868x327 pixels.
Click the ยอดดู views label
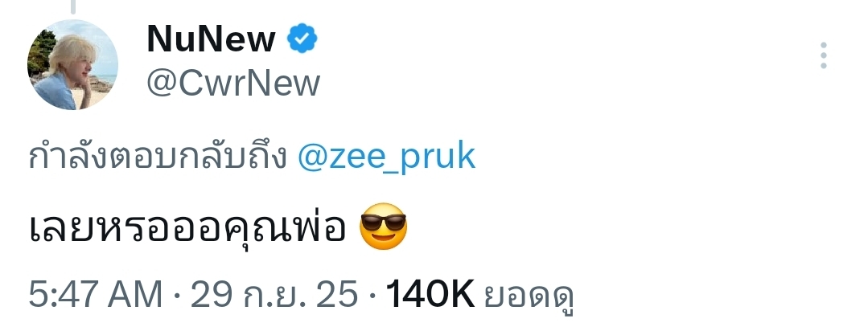pyautogui.click(x=529, y=296)
